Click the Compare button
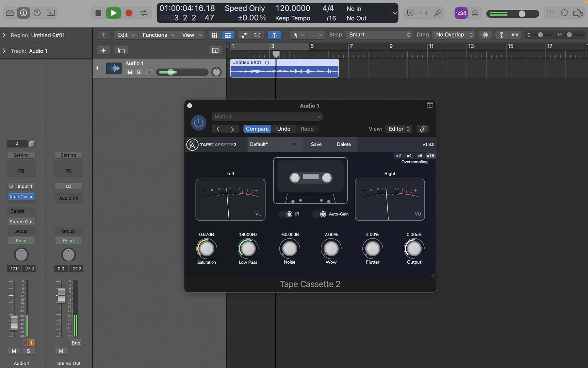The width and height of the screenshot is (588, 368). point(257,129)
